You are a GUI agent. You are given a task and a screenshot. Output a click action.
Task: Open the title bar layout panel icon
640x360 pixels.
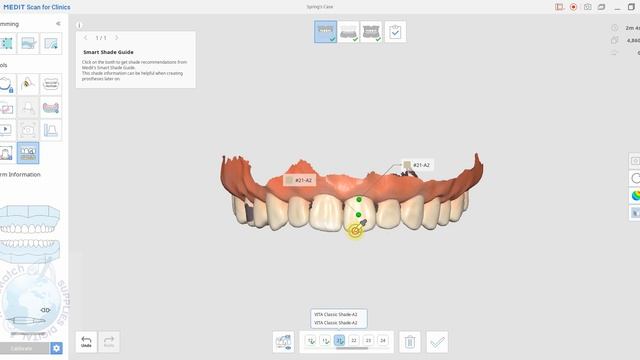tap(560, 7)
